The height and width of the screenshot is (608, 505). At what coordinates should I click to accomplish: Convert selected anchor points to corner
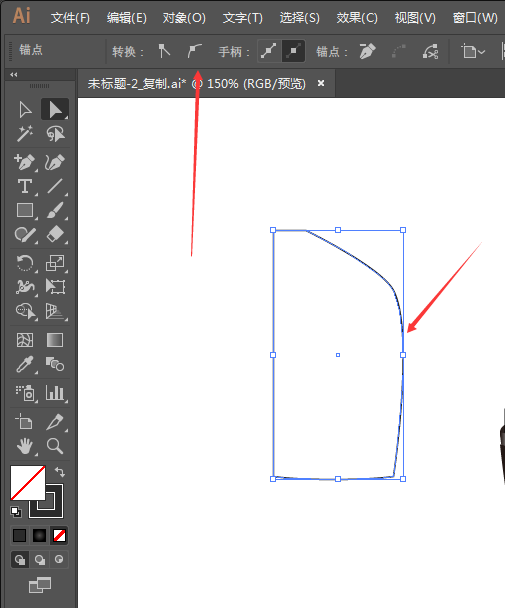click(x=164, y=51)
